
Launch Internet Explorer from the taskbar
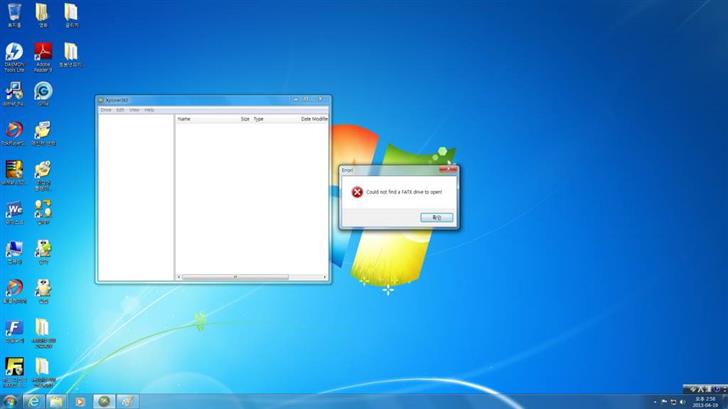pos(33,402)
